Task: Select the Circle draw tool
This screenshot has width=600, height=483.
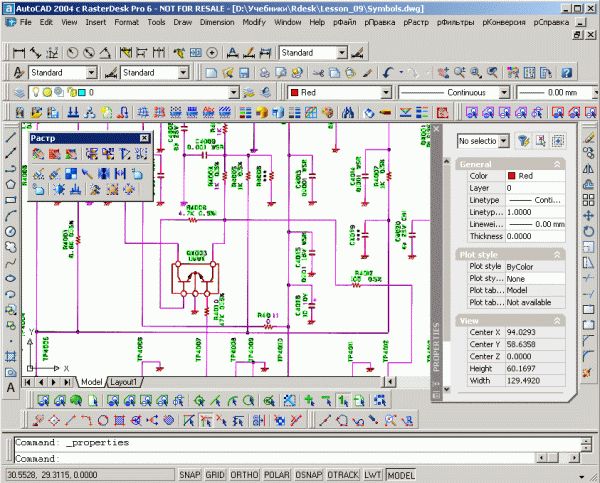Action: (x=10, y=231)
